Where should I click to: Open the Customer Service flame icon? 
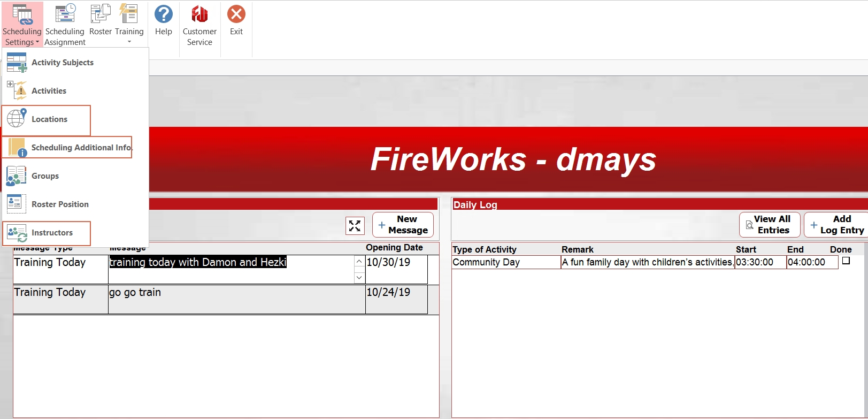coord(199,14)
